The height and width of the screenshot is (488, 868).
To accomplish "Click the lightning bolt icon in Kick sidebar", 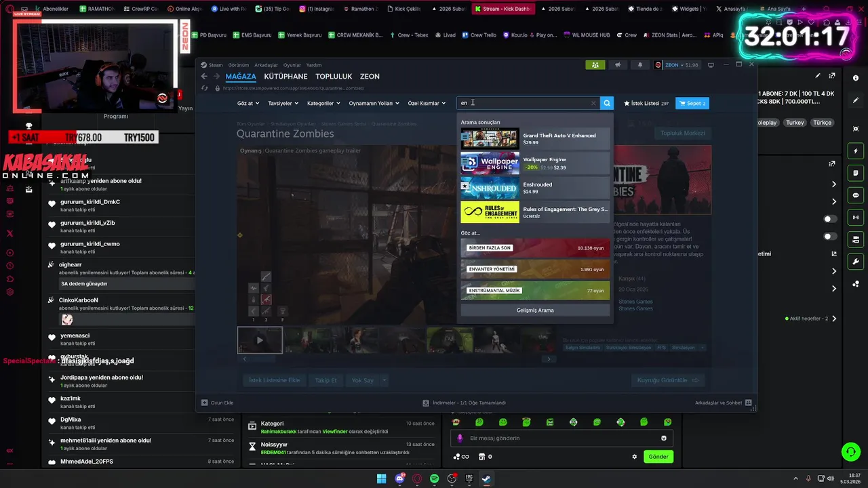I will (856, 151).
